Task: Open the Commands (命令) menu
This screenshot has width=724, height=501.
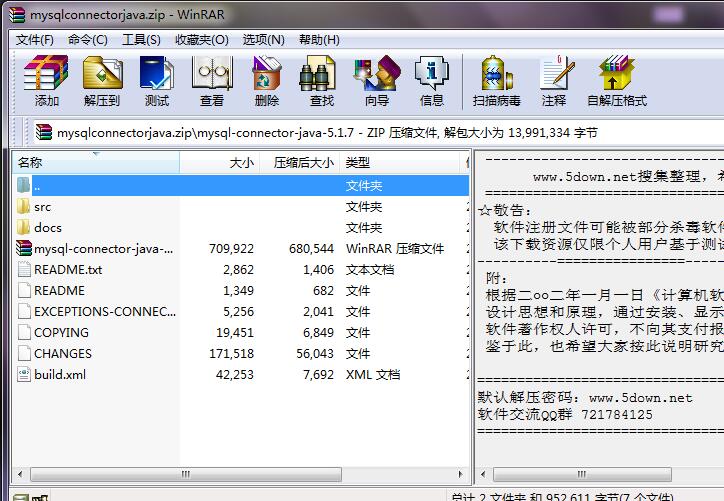Action: (x=88, y=40)
